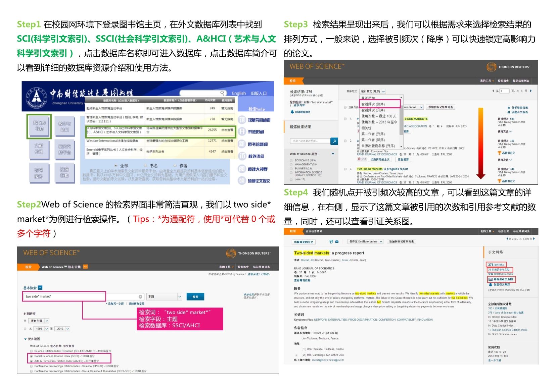Screen dimensions: 555x392
Task: Click the email envelope icon on article page
Action: point(337,241)
